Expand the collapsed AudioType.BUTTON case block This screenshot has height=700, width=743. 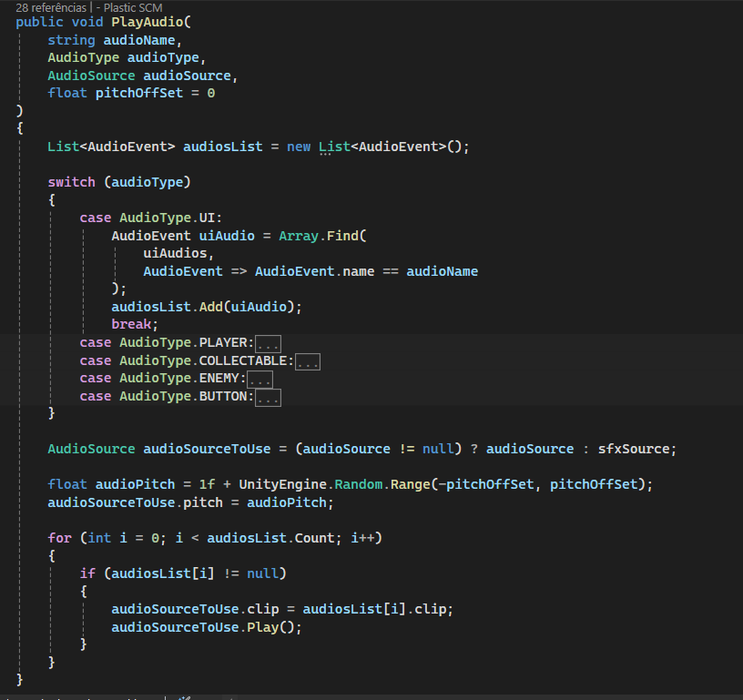pos(268,397)
